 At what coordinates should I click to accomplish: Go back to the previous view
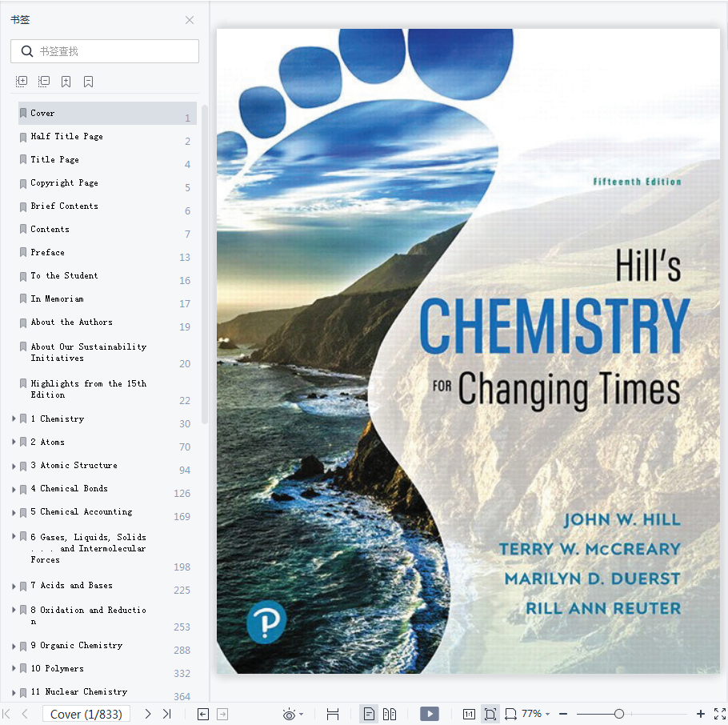click(203, 714)
